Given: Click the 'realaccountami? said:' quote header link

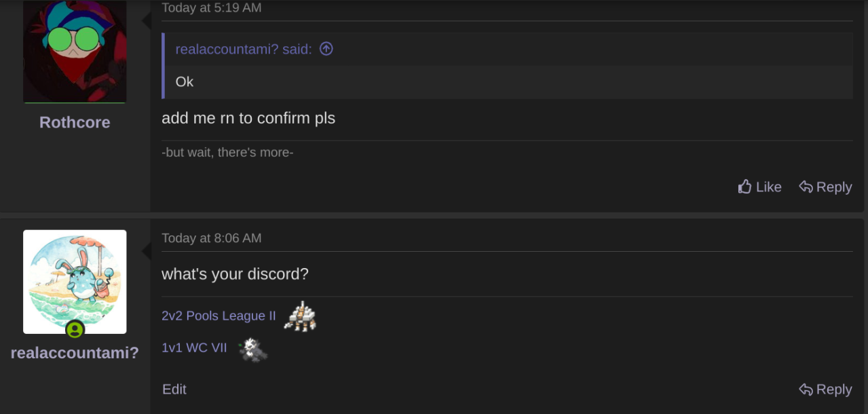Looking at the screenshot, I should click(244, 49).
